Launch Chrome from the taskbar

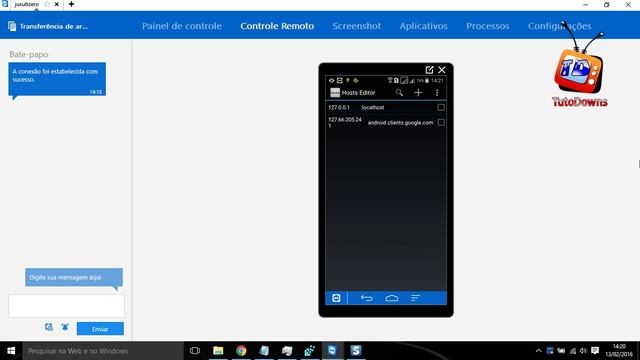point(241,351)
